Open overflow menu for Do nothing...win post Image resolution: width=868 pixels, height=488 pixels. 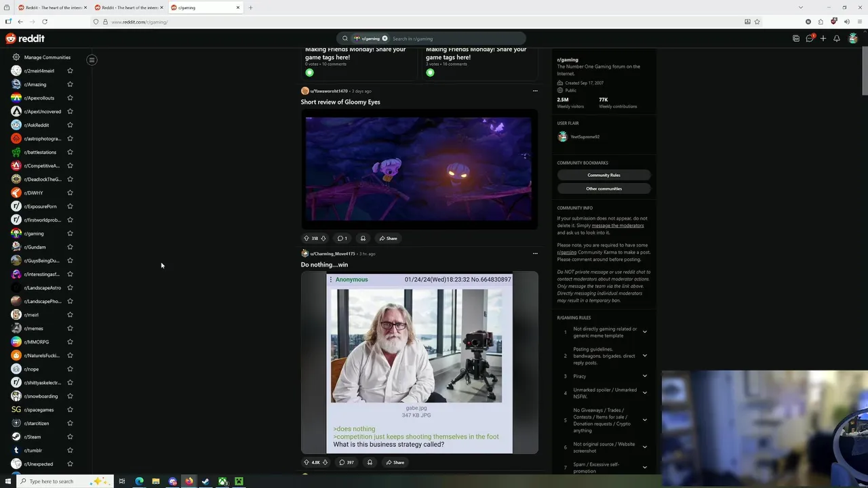click(535, 253)
